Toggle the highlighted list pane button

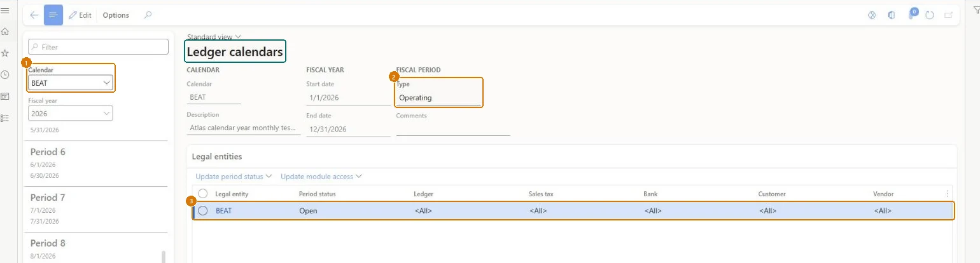pos(53,15)
